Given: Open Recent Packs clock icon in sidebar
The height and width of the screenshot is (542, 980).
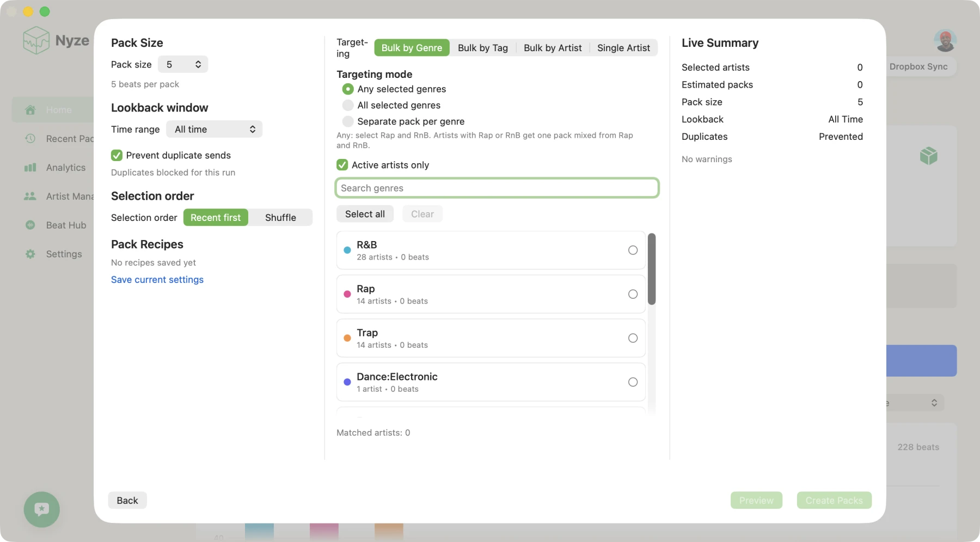Looking at the screenshot, I should pos(30,139).
